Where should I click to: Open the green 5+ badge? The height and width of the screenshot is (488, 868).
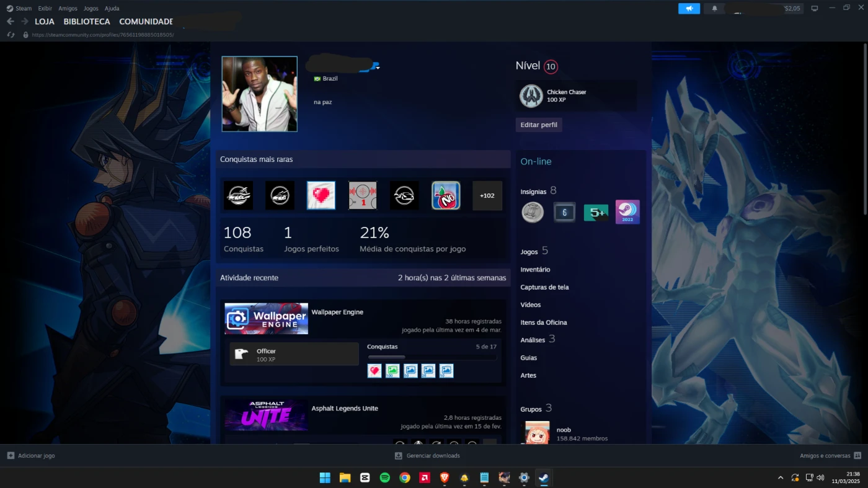[x=596, y=213]
